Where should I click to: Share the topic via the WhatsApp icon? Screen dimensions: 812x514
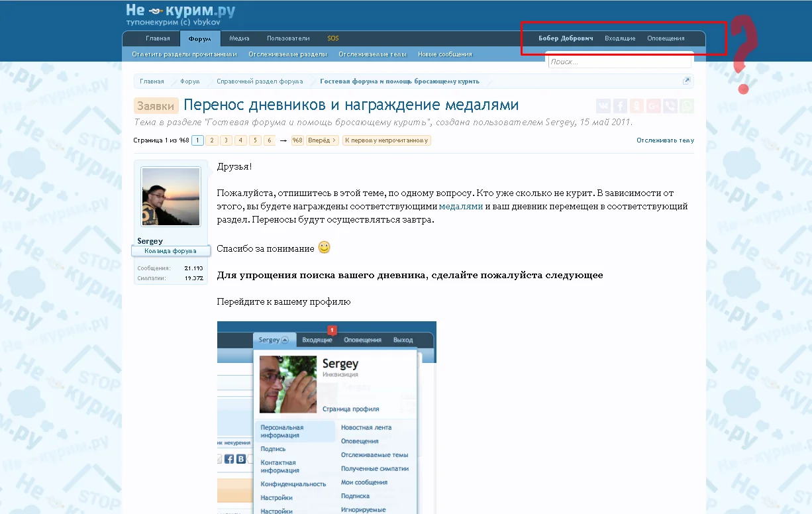coord(686,105)
